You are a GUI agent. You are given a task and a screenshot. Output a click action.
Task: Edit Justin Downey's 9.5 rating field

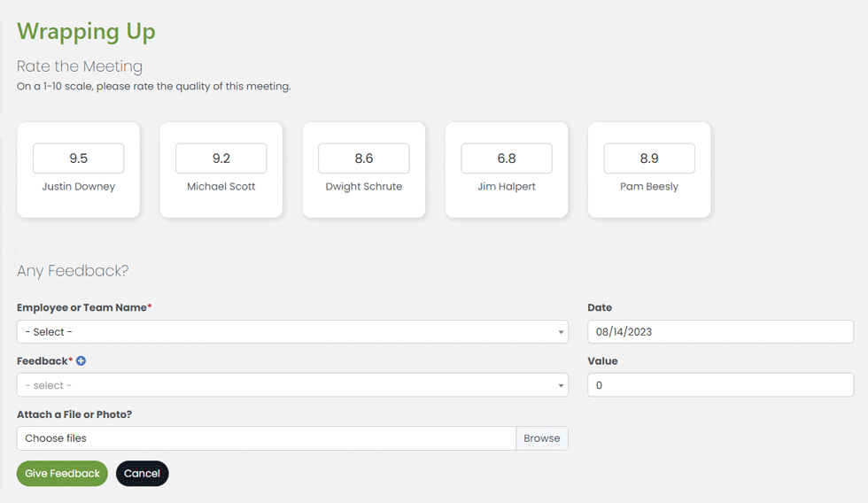coord(78,159)
